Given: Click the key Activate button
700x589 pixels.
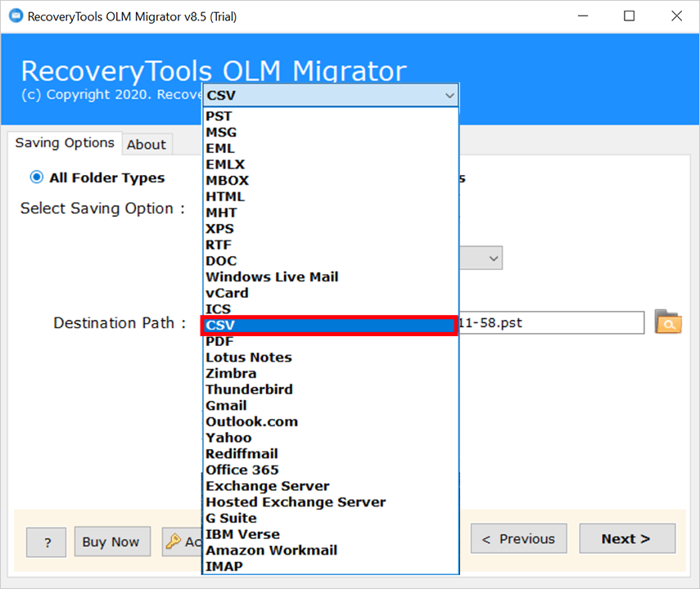Looking at the screenshot, I should [183, 542].
